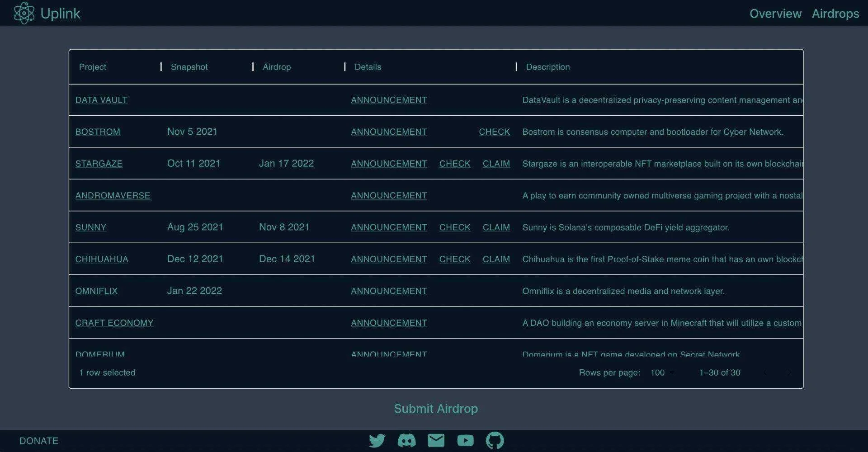Click CHECK in the Bostrom row
Image resolution: width=868 pixels, height=452 pixels.
tap(495, 132)
